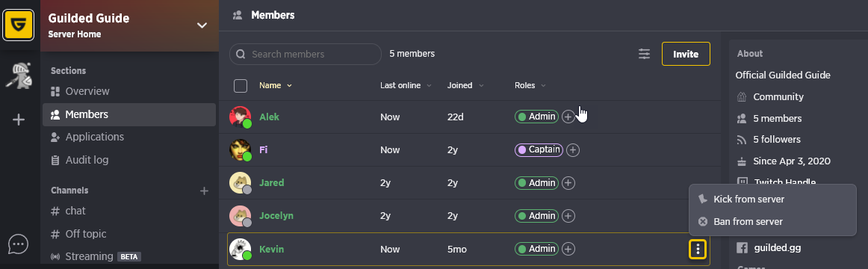Click the Invite button
Screen dimensions: 868x269
(686, 55)
